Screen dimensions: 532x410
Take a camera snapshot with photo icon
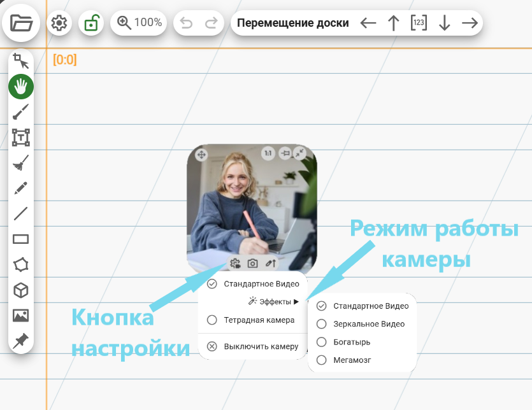pos(253,264)
